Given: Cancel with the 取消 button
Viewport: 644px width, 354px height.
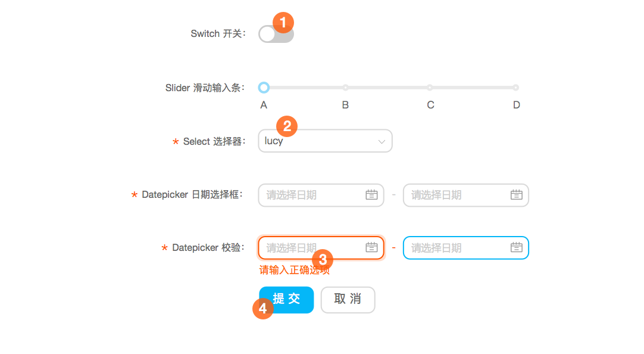Looking at the screenshot, I should 348,300.
